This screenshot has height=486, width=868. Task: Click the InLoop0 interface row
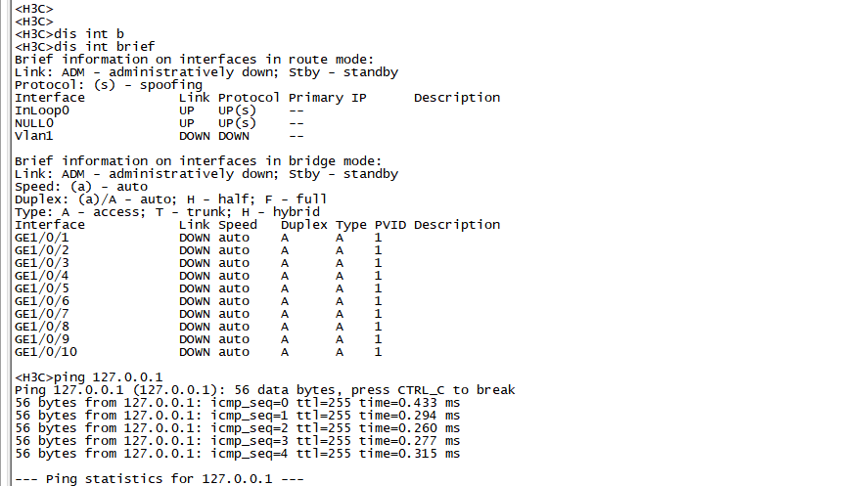[42, 110]
